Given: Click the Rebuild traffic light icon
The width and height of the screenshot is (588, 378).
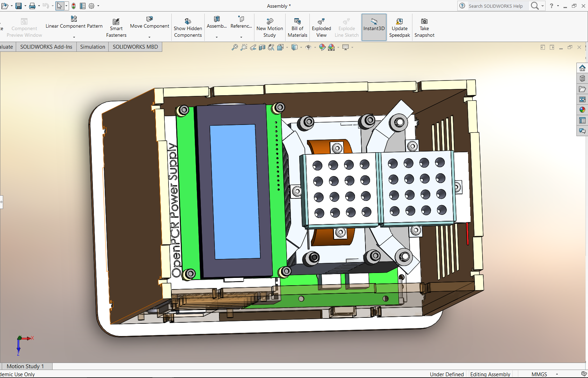Looking at the screenshot, I should [x=74, y=6].
